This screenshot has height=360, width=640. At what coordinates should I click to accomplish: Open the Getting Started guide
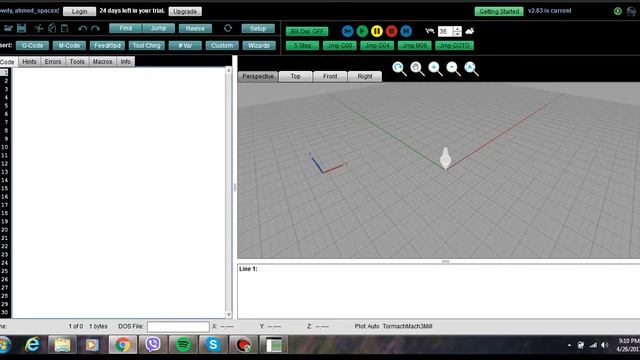pos(499,11)
